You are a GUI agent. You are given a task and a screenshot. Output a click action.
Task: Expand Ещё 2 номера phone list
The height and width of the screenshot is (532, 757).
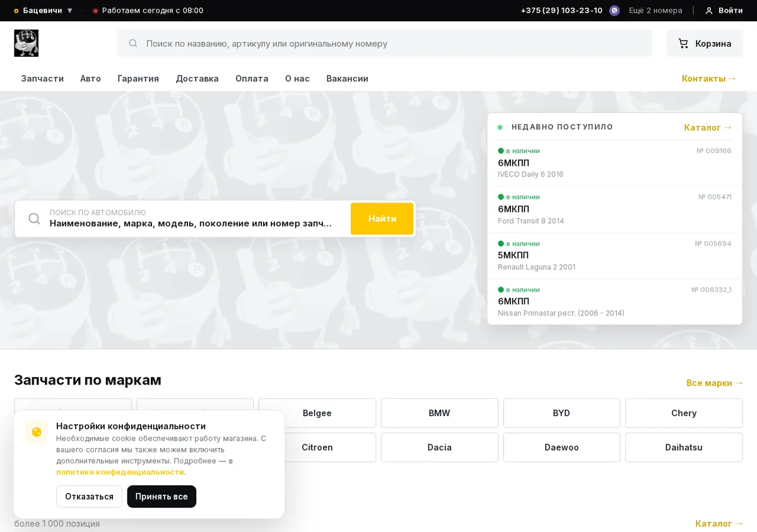(x=655, y=11)
